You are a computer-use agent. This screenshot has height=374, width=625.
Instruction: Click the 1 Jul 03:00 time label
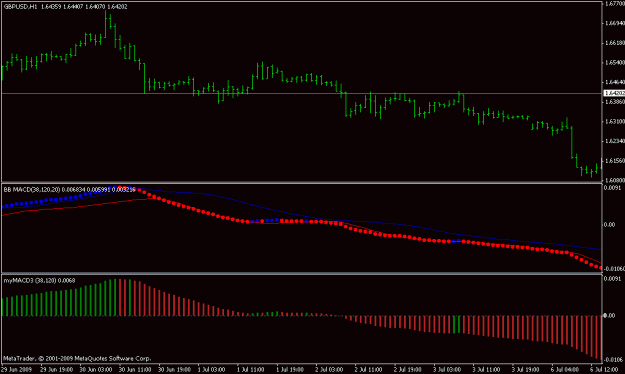click(x=211, y=370)
